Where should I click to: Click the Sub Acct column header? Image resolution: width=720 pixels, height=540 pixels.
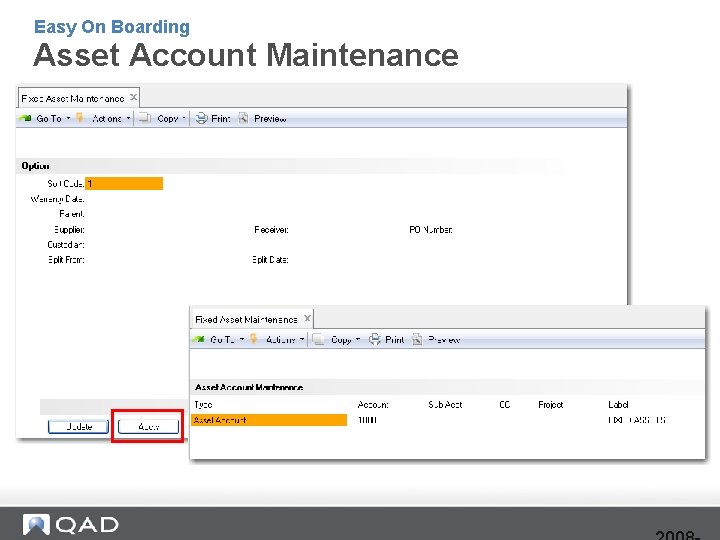click(x=445, y=405)
